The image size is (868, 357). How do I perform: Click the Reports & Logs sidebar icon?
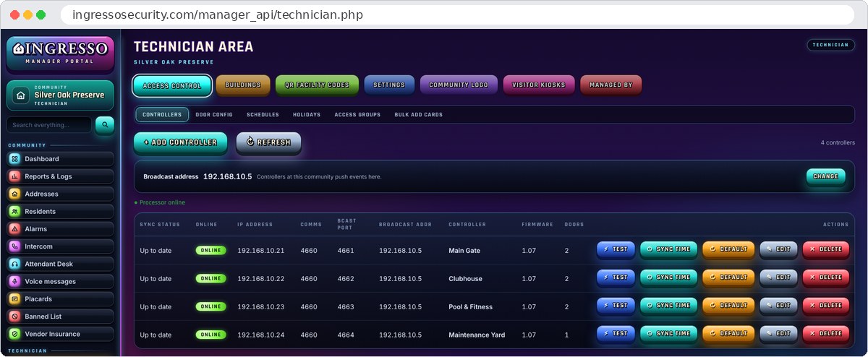(x=14, y=176)
